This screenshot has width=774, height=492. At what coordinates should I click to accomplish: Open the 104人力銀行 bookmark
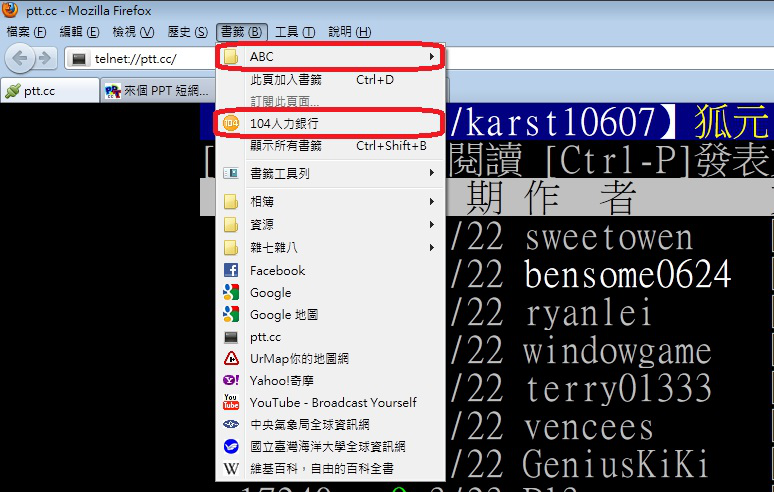coord(331,123)
